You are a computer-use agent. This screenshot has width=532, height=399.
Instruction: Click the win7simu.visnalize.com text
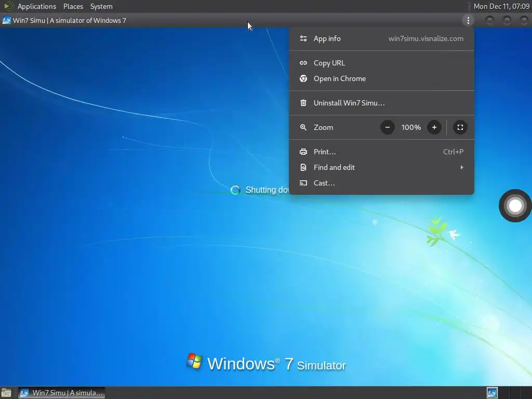pyautogui.click(x=426, y=38)
